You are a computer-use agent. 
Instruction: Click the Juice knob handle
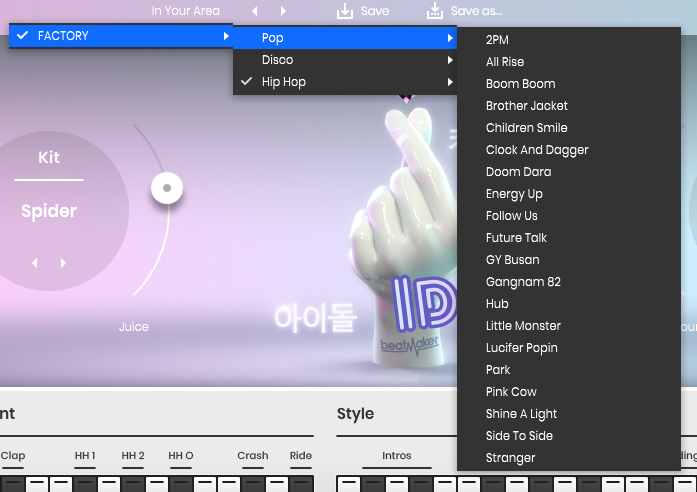point(167,188)
